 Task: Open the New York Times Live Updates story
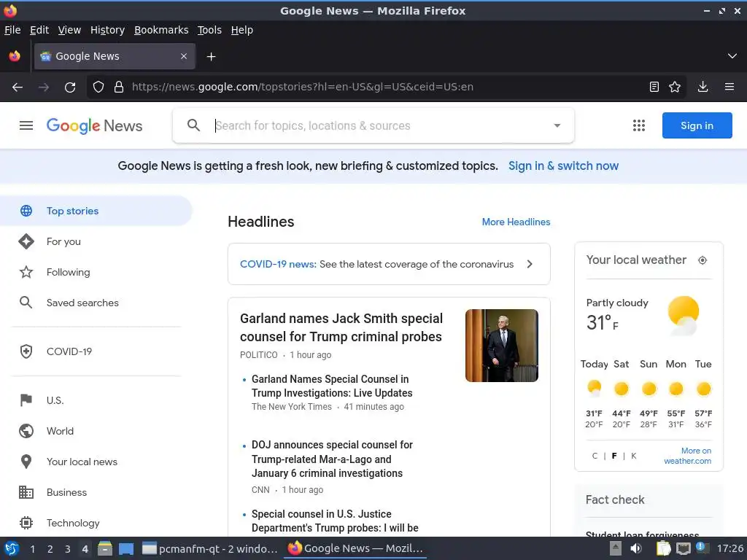pyautogui.click(x=332, y=386)
